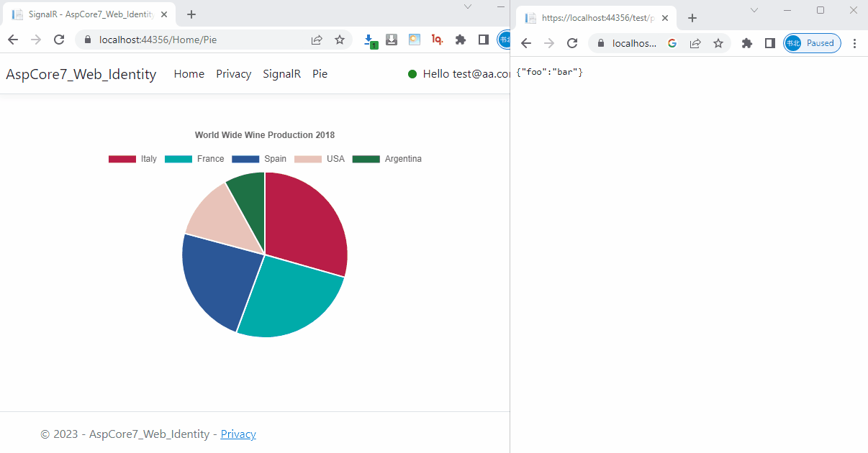Image resolution: width=868 pixels, height=453 pixels.
Task: Open the download manager extension icon
Action: 391,40
